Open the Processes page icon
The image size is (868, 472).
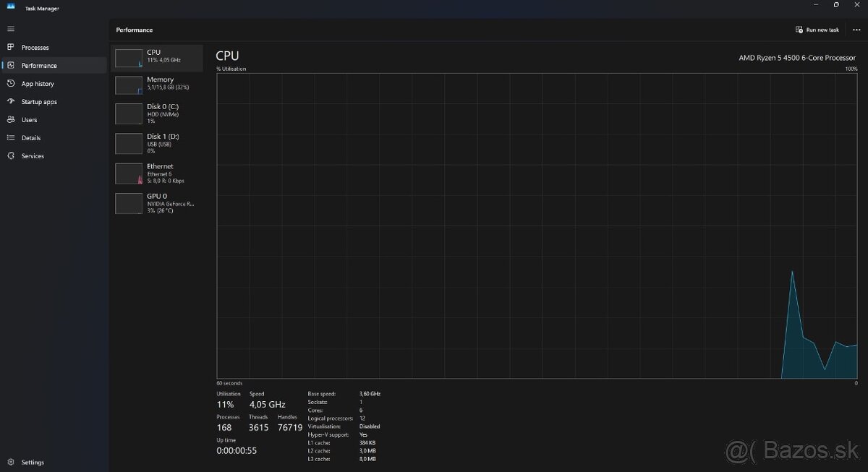[11, 48]
